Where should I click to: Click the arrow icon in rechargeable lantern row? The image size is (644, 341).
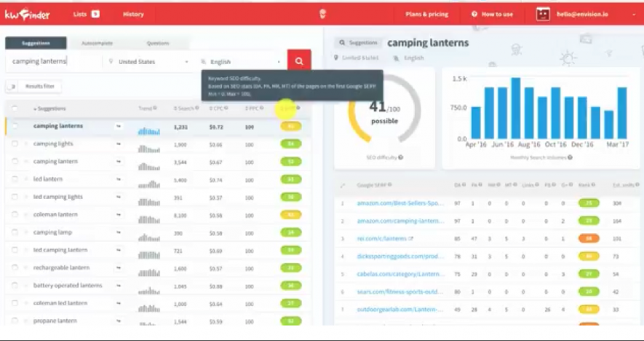point(119,268)
